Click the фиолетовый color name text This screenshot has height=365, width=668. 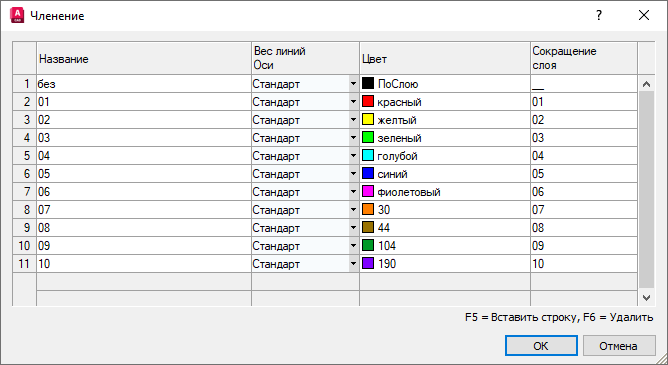click(409, 193)
